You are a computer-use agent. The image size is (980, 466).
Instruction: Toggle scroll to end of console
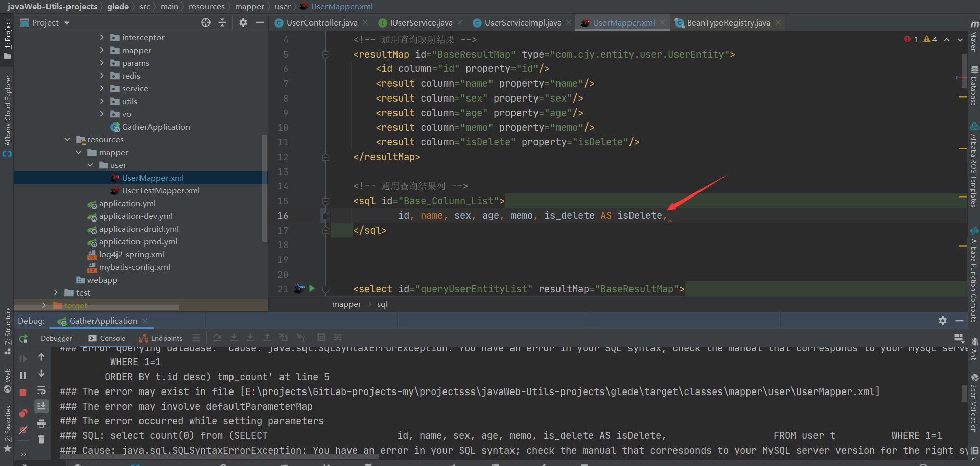[x=41, y=406]
